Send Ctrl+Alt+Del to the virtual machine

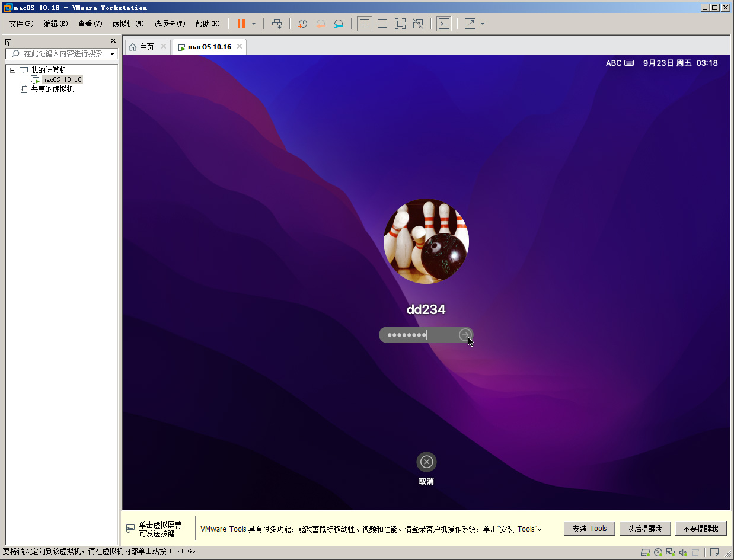tap(277, 24)
